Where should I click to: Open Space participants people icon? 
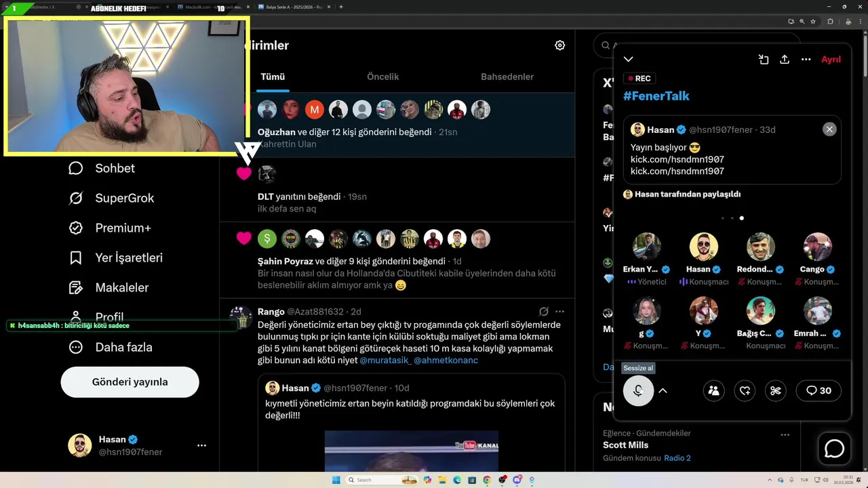pyautogui.click(x=713, y=390)
